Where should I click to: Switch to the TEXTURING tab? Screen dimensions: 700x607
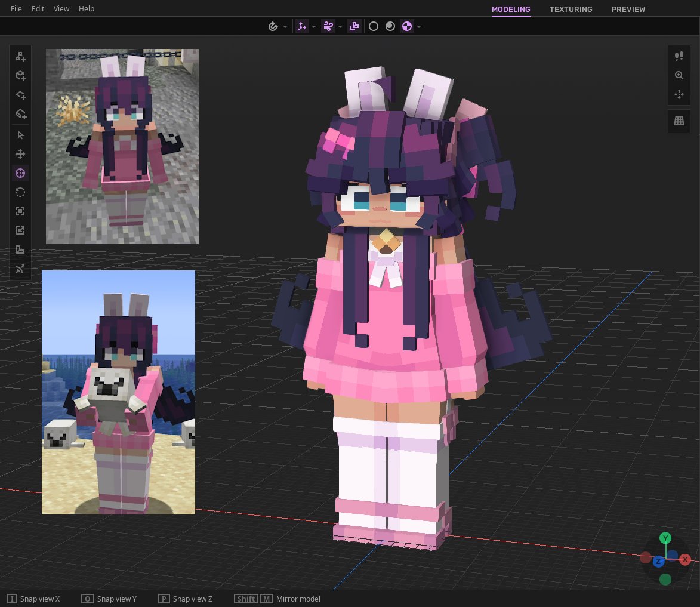pyautogui.click(x=571, y=9)
